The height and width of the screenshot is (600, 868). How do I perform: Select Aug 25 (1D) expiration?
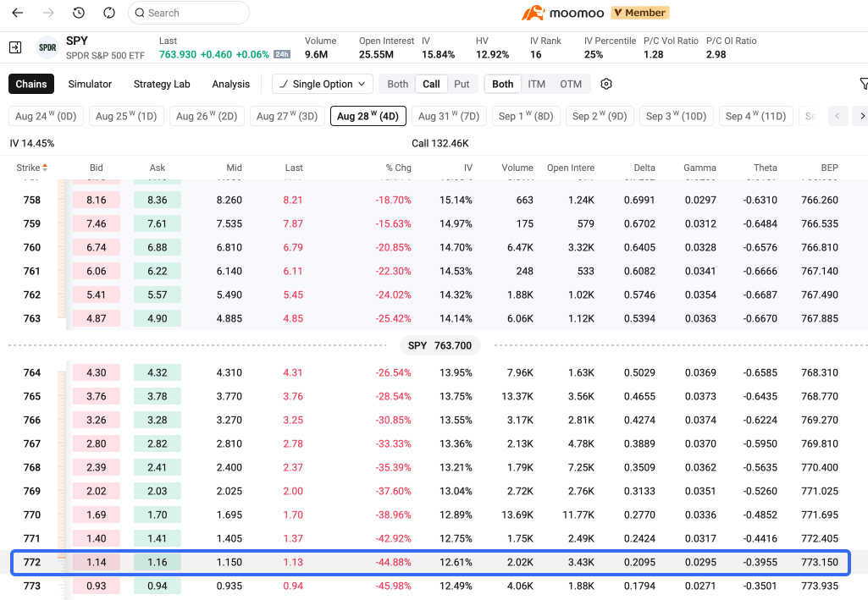click(x=126, y=116)
